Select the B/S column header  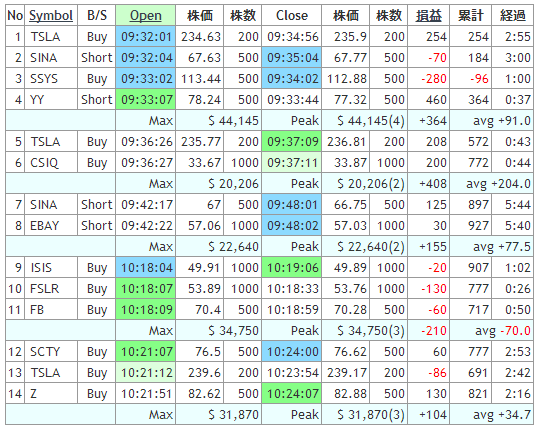click(x=97, y=15)
